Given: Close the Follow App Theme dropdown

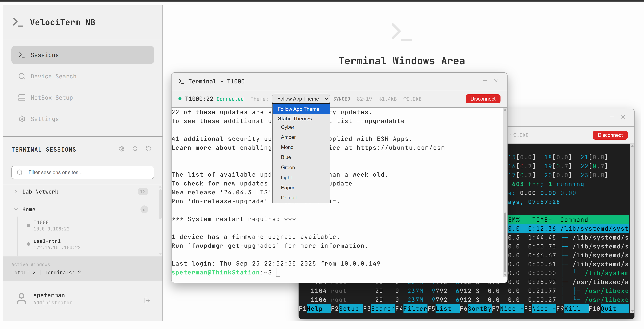Looking at the screenshot, I should click(301, 99).
